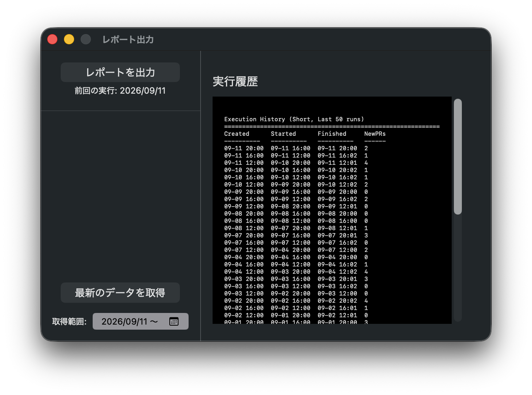Select Finished time 09-07 20:01
The image size is (532, 395).
(337, 235)
